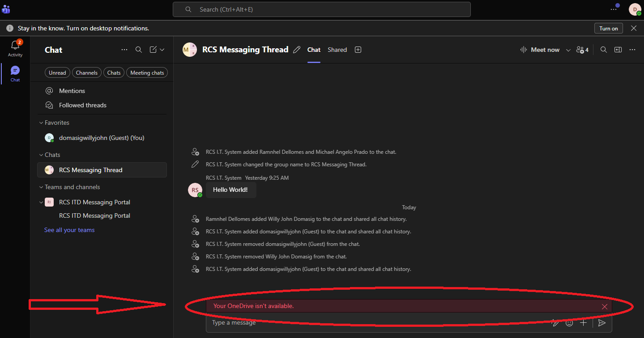The width and height of the screenshot is (644, 338).
Task: Filter by Meeting chats chip
Action: coord(147,72)
